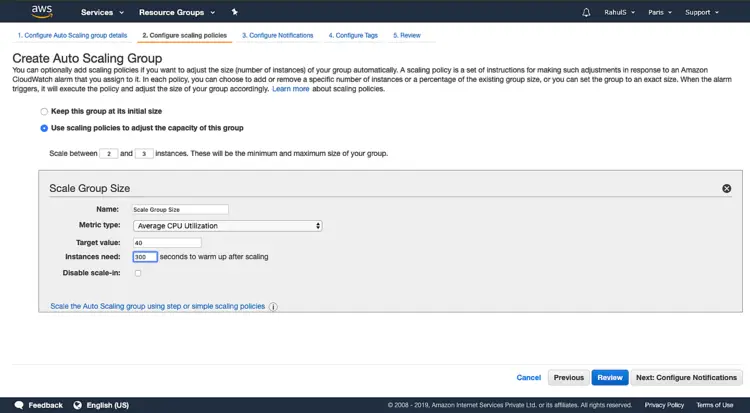This screenshot has height=413, width=750.
Task: Click the pin shortcut icon in navbar
Action: click(234, 12)
